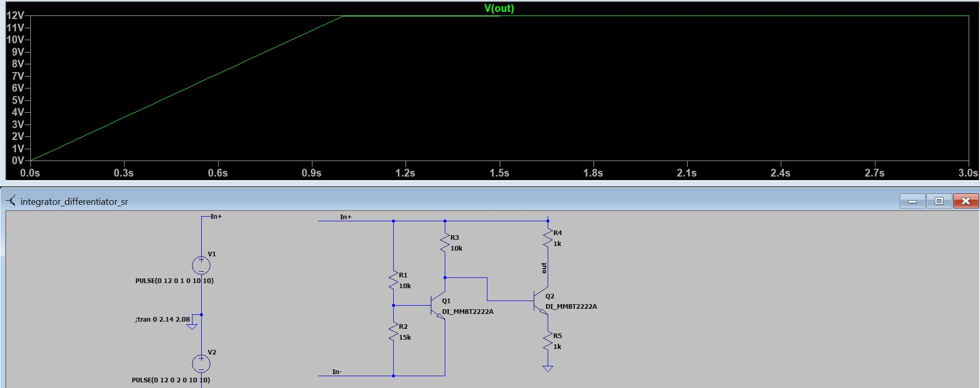Click the 3.0s time axis label

[x=968, y=173]
